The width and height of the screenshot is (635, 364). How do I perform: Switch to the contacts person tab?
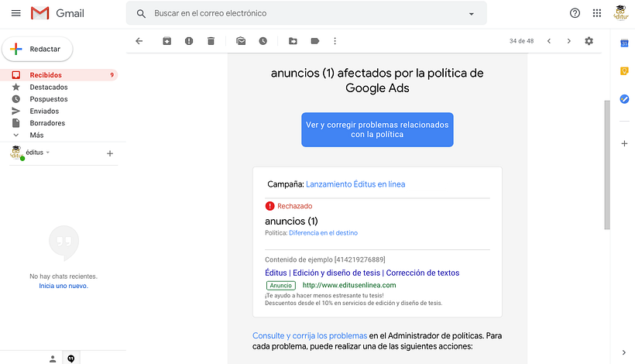(x=53, y=359)
